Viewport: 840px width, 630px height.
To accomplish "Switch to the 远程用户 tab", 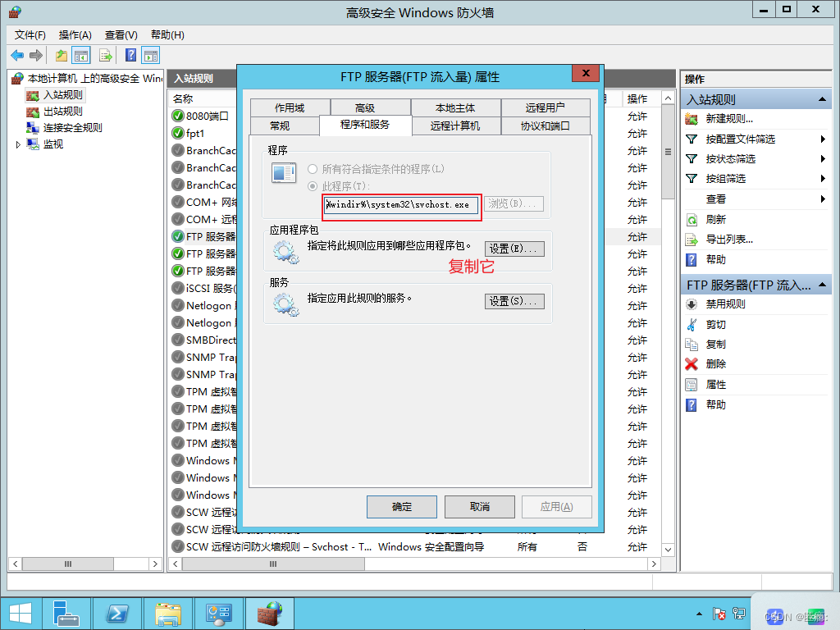I will pos(546,107).
